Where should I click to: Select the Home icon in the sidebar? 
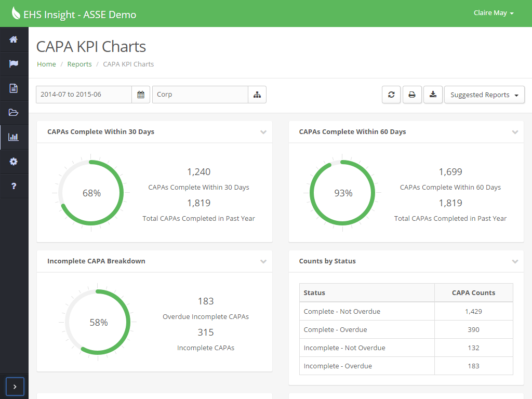point(14,39)
